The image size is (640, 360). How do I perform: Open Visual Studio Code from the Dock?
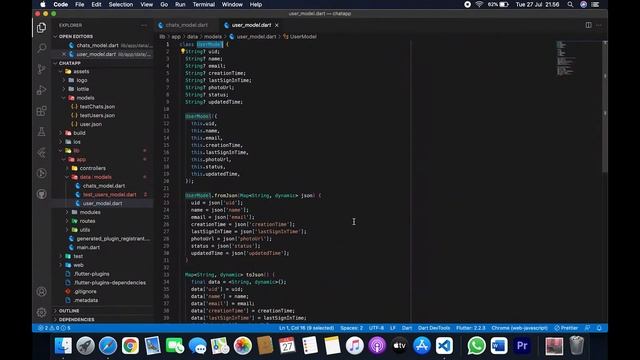444,346
